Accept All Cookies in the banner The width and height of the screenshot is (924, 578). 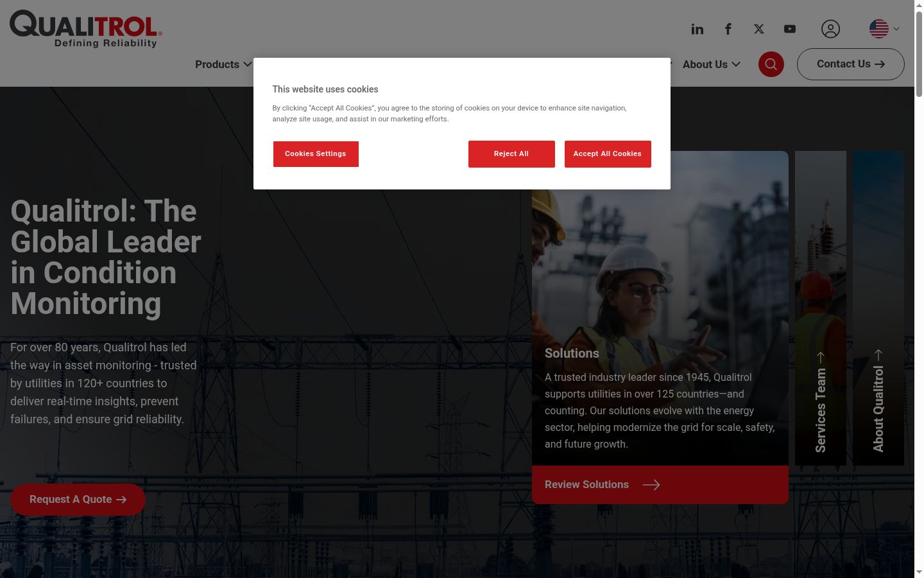click(608, 154)
